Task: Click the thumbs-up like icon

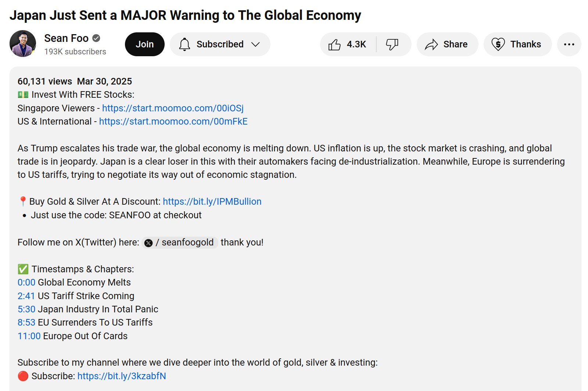Action: point(334,44)
